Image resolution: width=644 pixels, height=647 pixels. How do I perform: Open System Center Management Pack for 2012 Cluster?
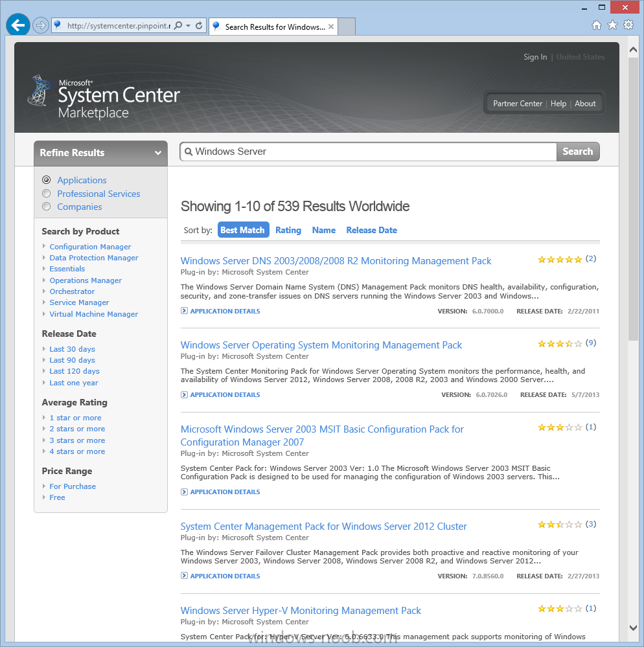click(x=324, y=527)
